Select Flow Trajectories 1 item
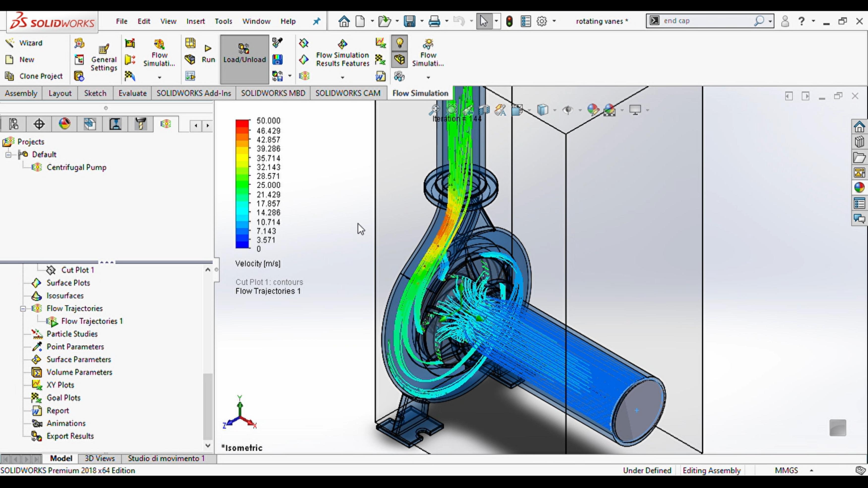868x488 pixels. pyautogui.click(x=92, y=321)
